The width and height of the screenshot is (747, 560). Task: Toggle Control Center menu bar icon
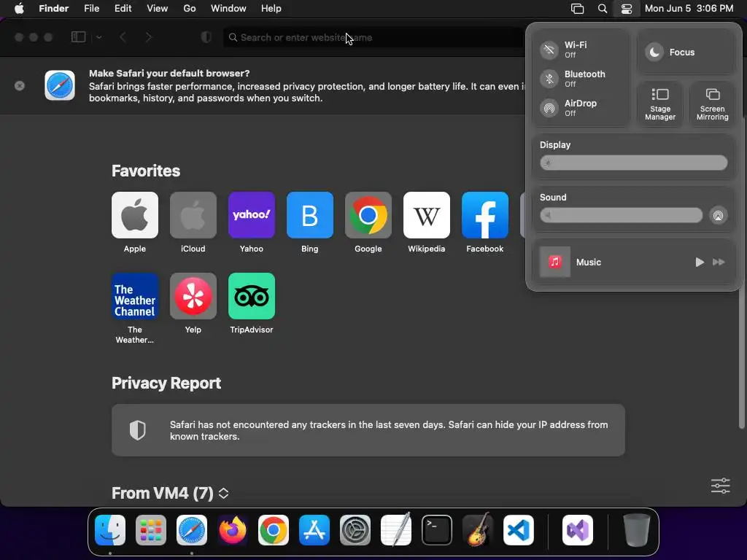pos(627,9)
